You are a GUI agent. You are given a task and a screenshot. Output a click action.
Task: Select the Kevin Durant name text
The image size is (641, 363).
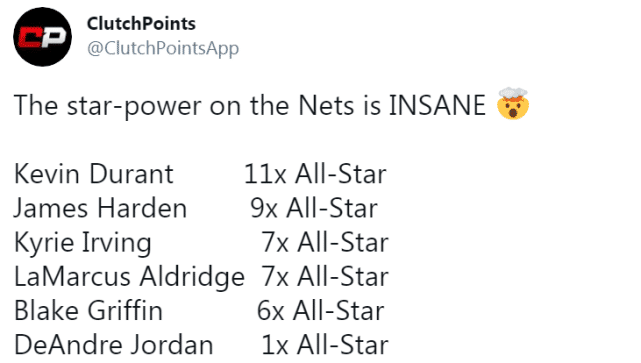pos(94,174)
